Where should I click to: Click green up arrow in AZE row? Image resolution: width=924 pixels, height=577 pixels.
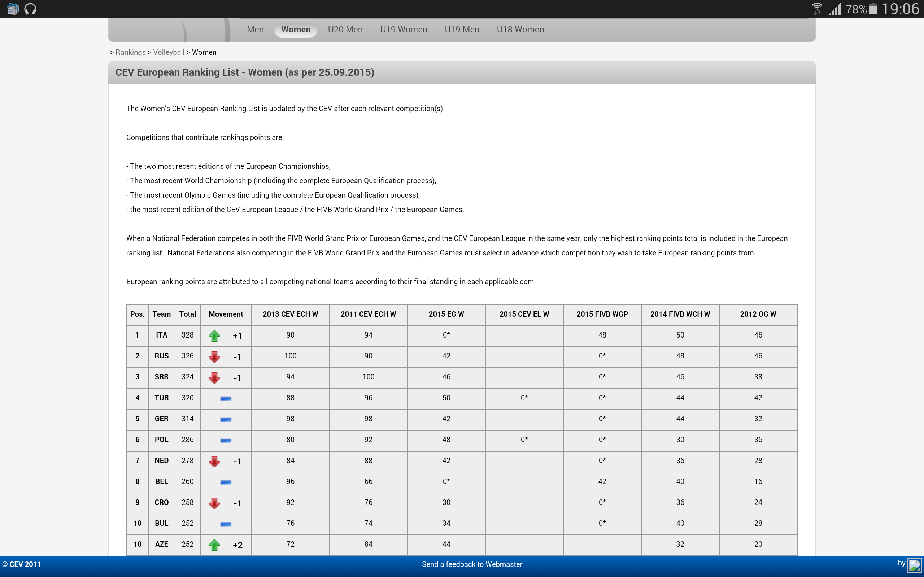coord(214,545)
